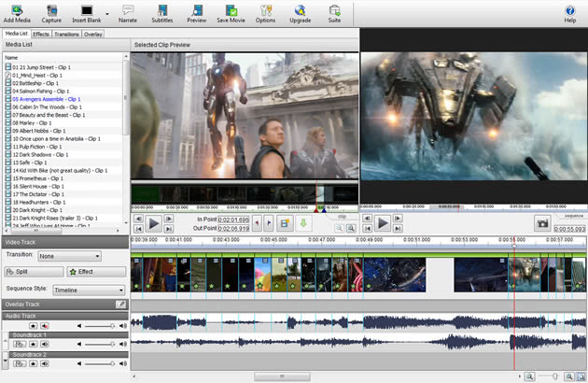Set out point with blue flag button
The width and height of the screenshot is (588, 383).
(269, 223)
